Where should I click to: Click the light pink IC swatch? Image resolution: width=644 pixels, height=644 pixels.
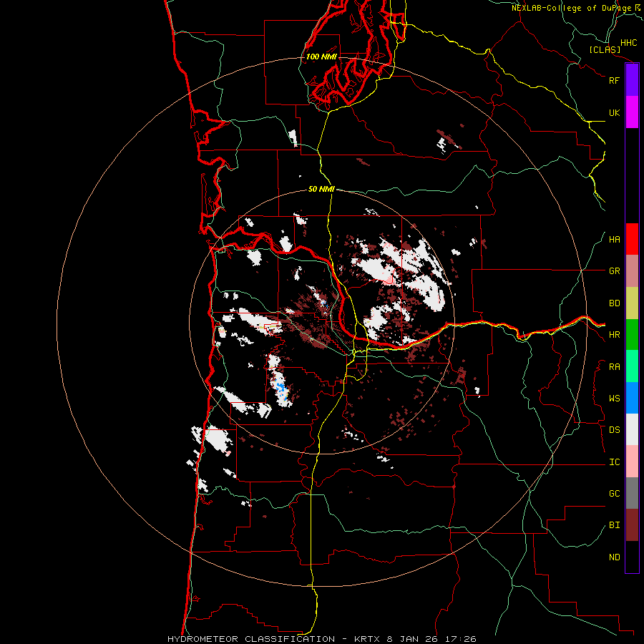[632, 462]
